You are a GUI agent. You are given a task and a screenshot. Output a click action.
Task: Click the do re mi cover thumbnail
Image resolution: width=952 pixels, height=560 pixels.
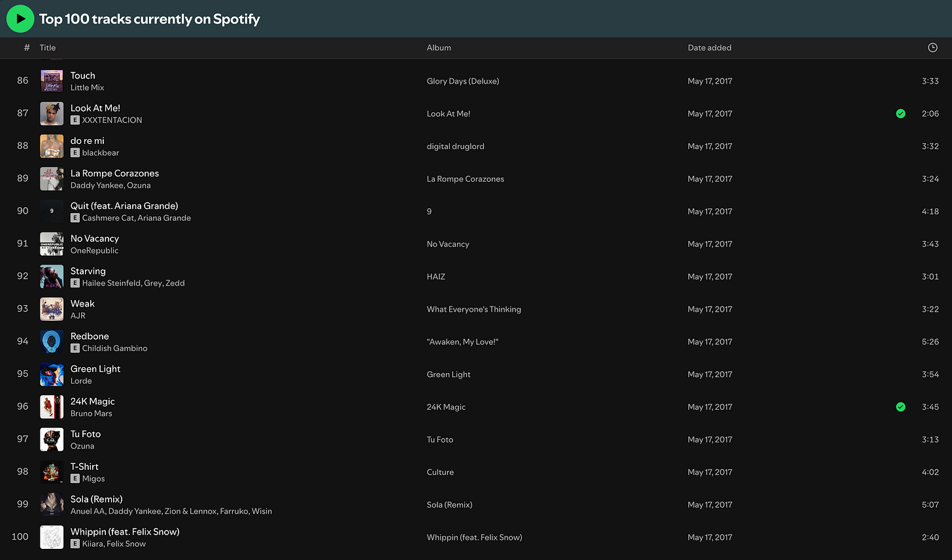tap(52, 146)
